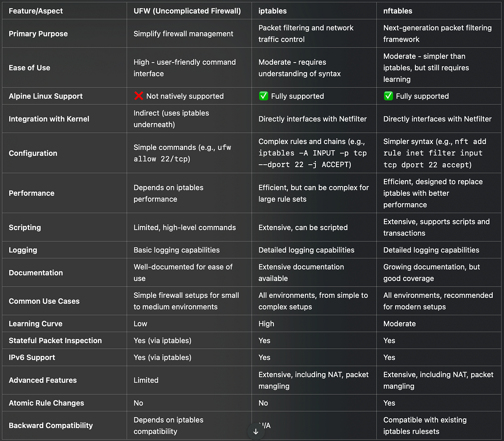The height and width of the screenshot is (441, 504).
Task: Click the green checkmark in iptables column
Action: (x=263, y=96)
